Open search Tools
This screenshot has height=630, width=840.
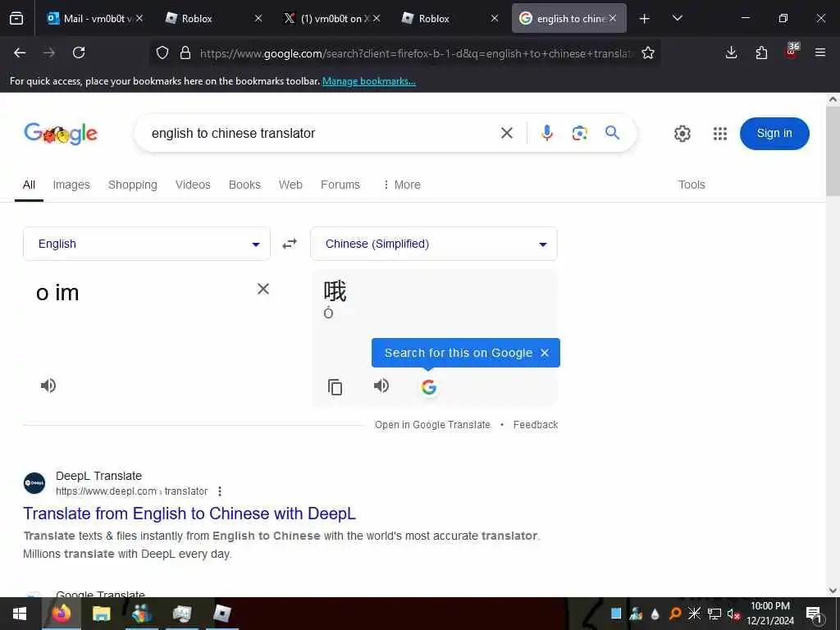pos(692,185)
